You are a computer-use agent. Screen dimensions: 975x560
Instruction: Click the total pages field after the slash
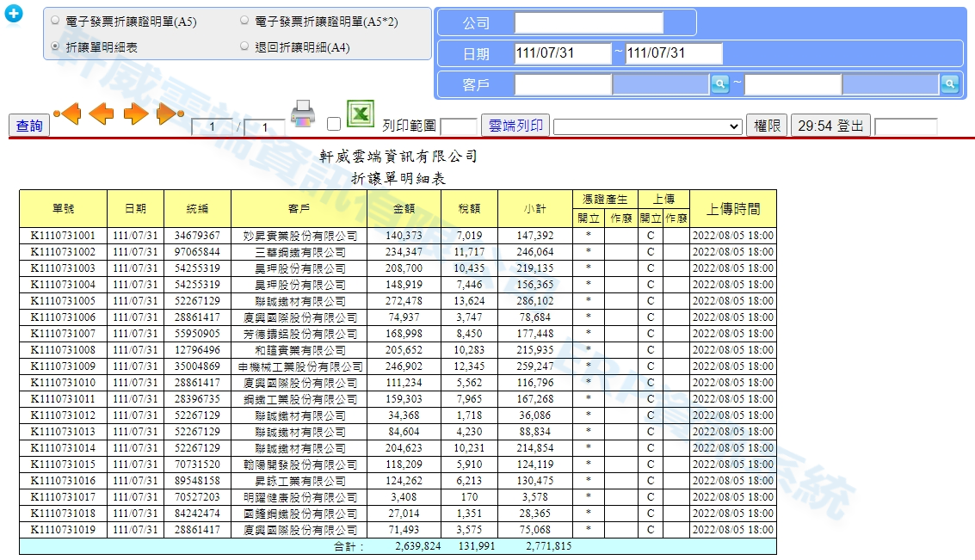(264, 126)
